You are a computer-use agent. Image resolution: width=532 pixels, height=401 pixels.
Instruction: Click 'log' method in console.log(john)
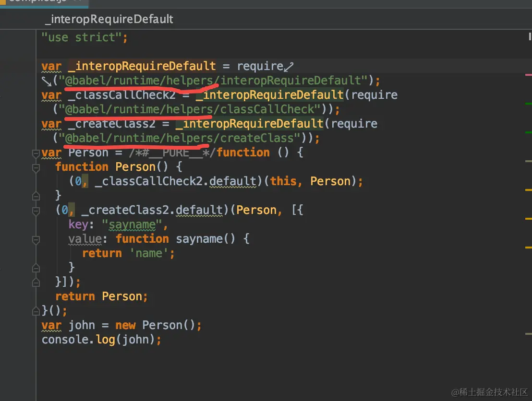105,340
